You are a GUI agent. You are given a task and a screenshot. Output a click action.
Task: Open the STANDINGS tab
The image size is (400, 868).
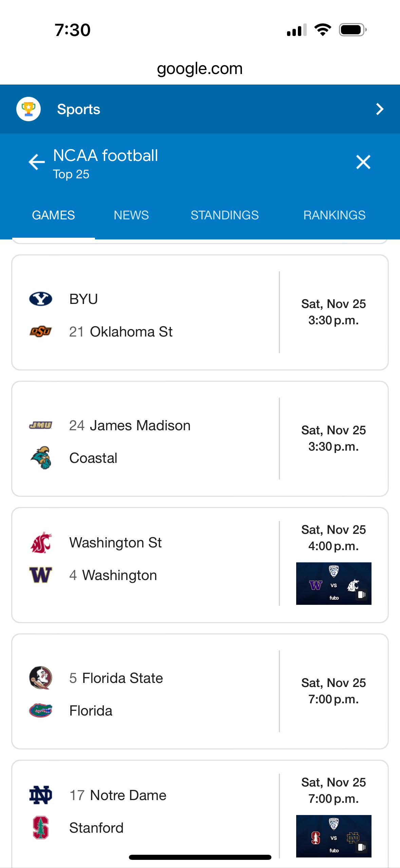[224, 215]
